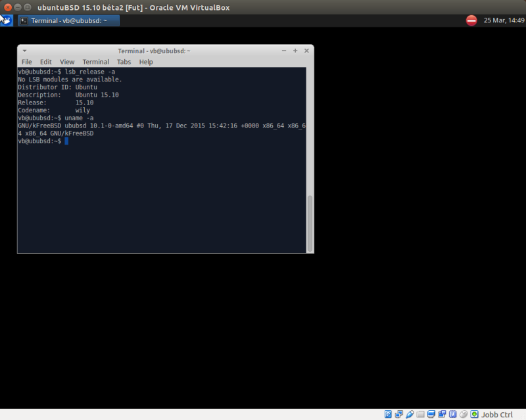This screenshot has width=526, height=420.
Task: Click the mouse integration status icon
Action: (x=464, y=414)
